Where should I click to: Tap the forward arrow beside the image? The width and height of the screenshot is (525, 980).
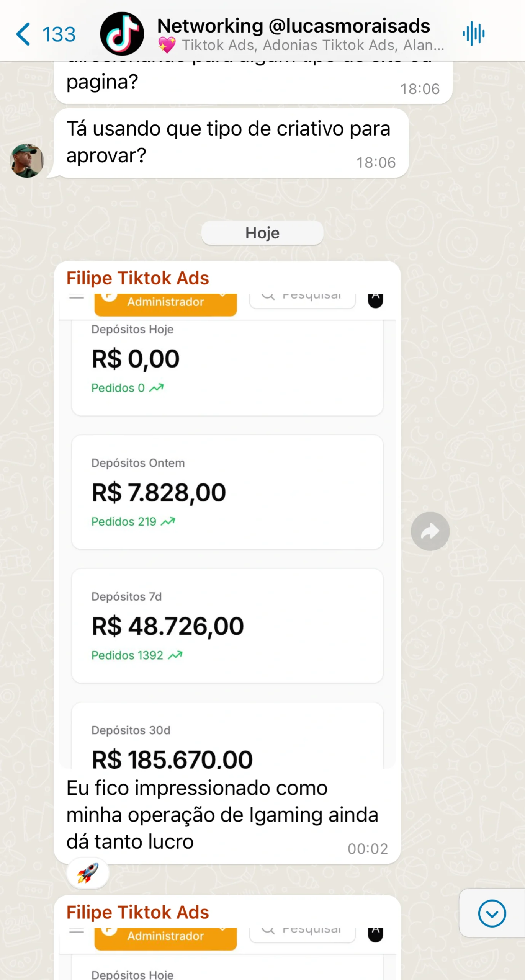[x=430, y=531]
